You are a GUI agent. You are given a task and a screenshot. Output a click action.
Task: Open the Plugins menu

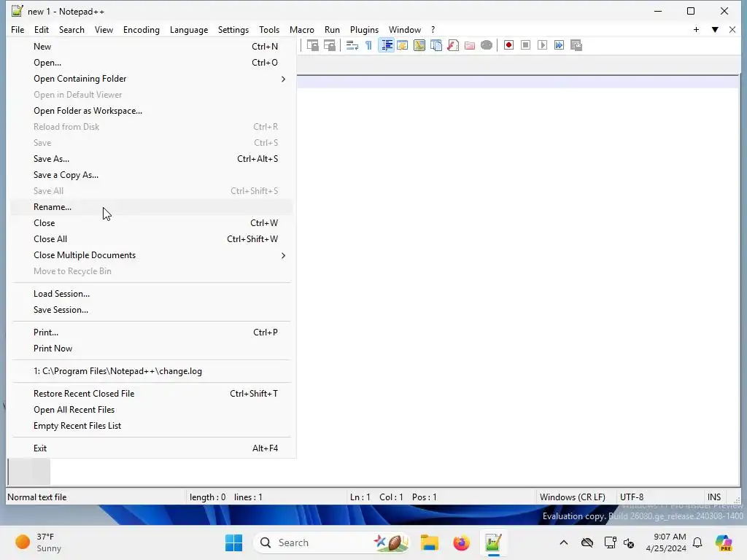[x=365, y=29]
